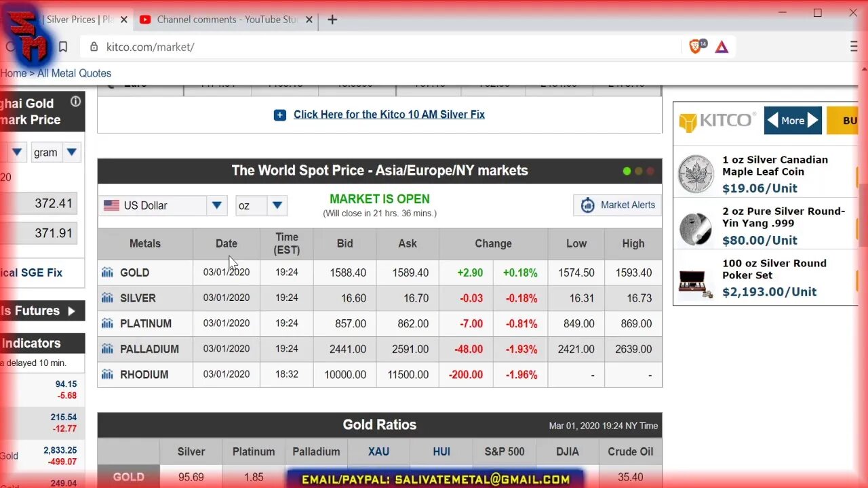Click the Market Alerts button
Image resolution: width=868 pixels, height=488 pixels.
pyautogui.click(x=616, y=205)
